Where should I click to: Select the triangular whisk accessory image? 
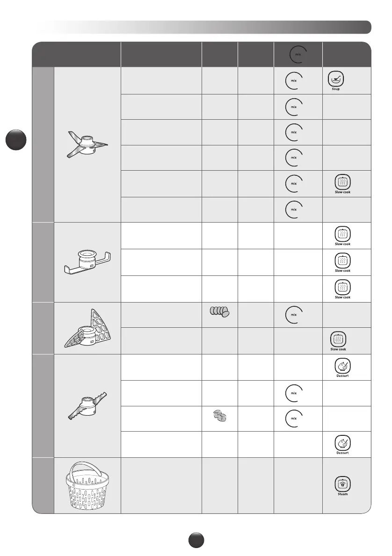click(x=87, y=329)
